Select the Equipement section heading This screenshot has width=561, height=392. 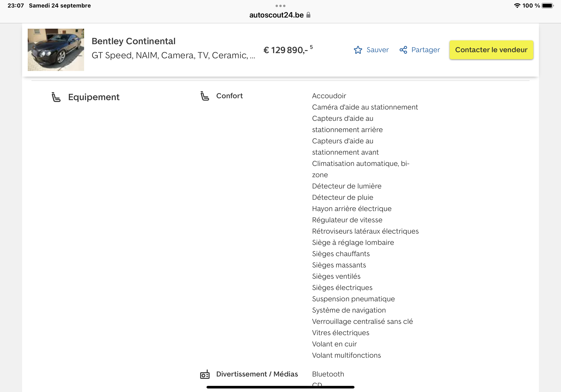click(93, 97)
